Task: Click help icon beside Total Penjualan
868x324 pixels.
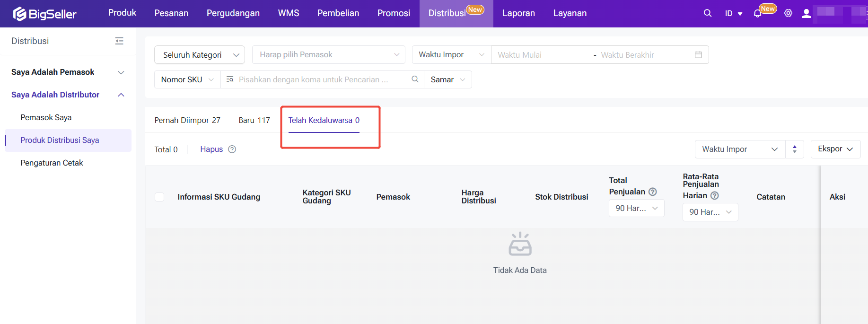Action: [653, 192]
